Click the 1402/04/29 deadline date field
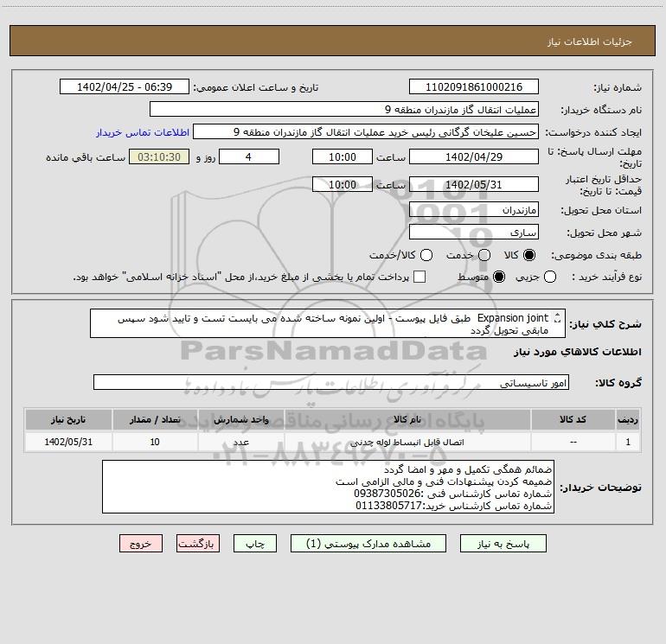This screenshot has width=666, height=644. (x=474, y=157)
